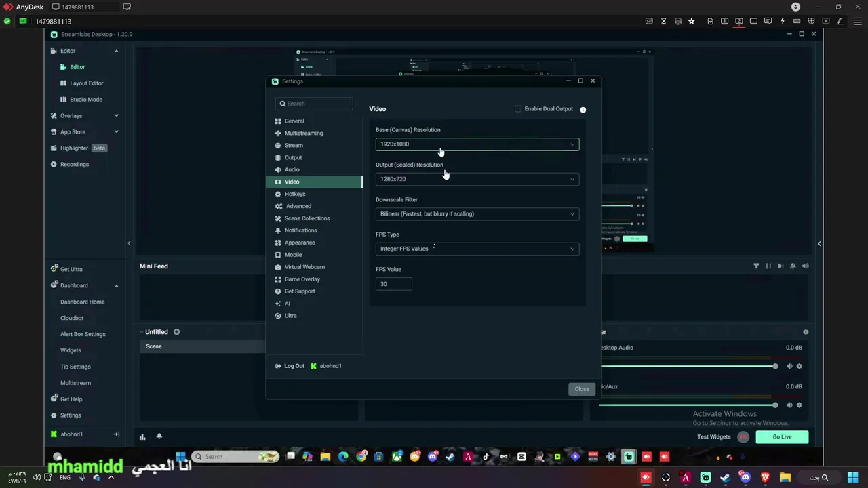Click the Mini Feed skip-next icon
The image size is (868, 488).
[x=781, y=266]
